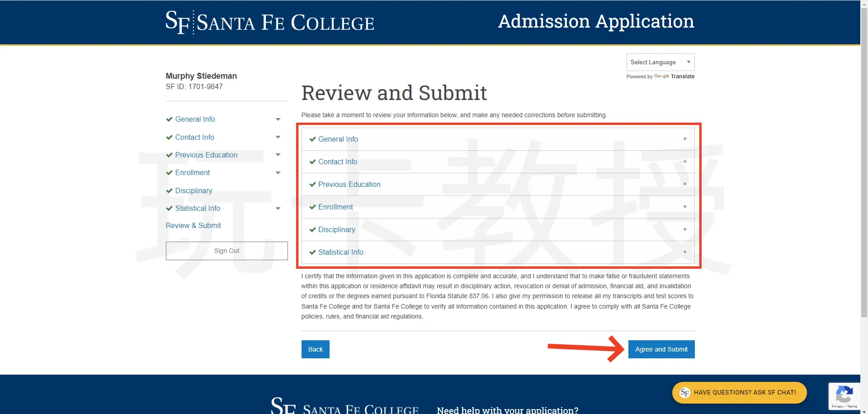Open the Ask SF Chat widget
The image size is (868, 414).
tap(739, 392)
